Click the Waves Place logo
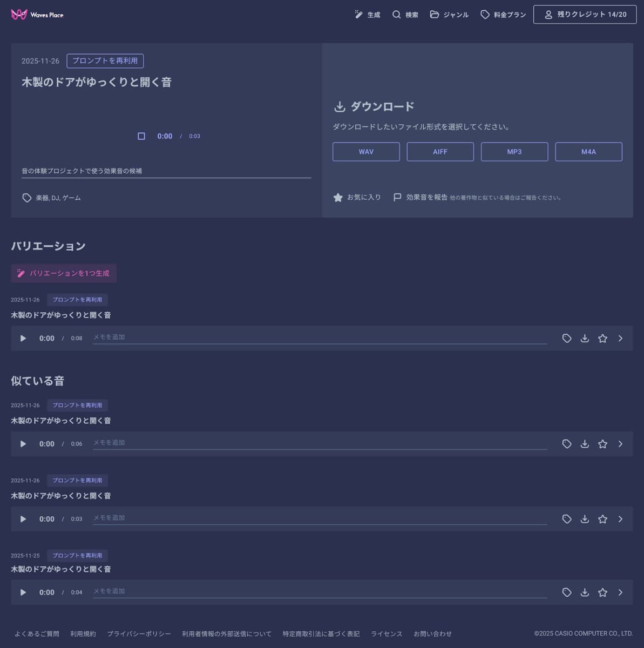Viewport: 644px width, 648px height. tap(37, 15)
